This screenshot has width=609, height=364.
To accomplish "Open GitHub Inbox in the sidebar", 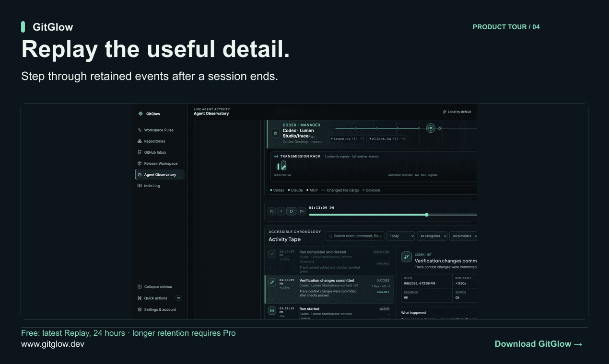I will coord(159,152).
